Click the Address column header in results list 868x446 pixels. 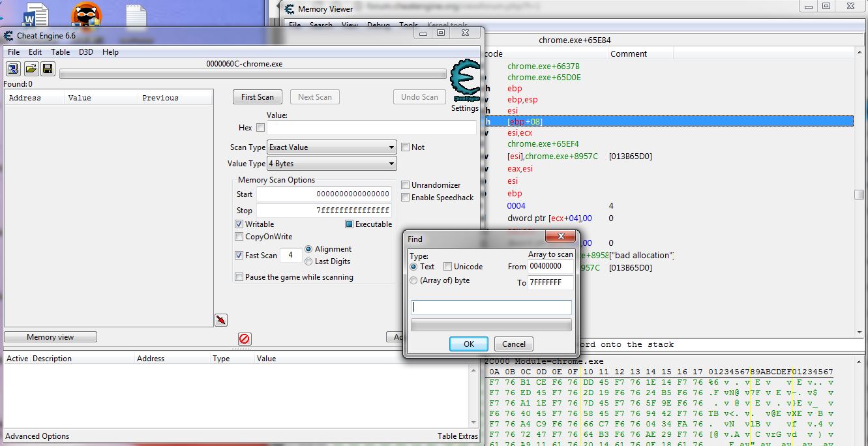[35, 98]
